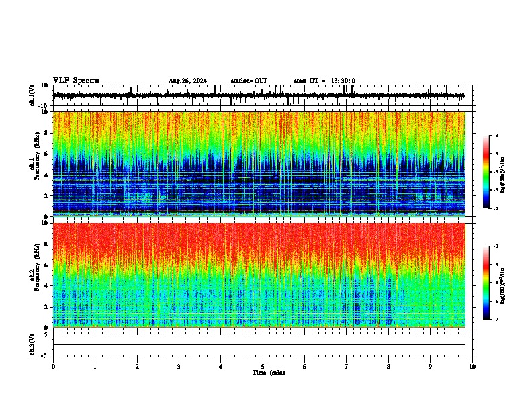
Task: Click the 'station=OUJ' label
Action: [x=249, y=81]
